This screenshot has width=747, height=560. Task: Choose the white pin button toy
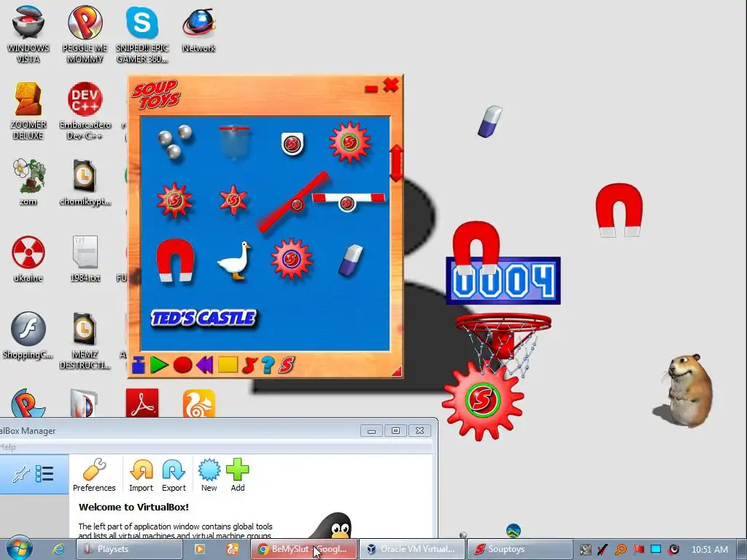tap(292, 144)
